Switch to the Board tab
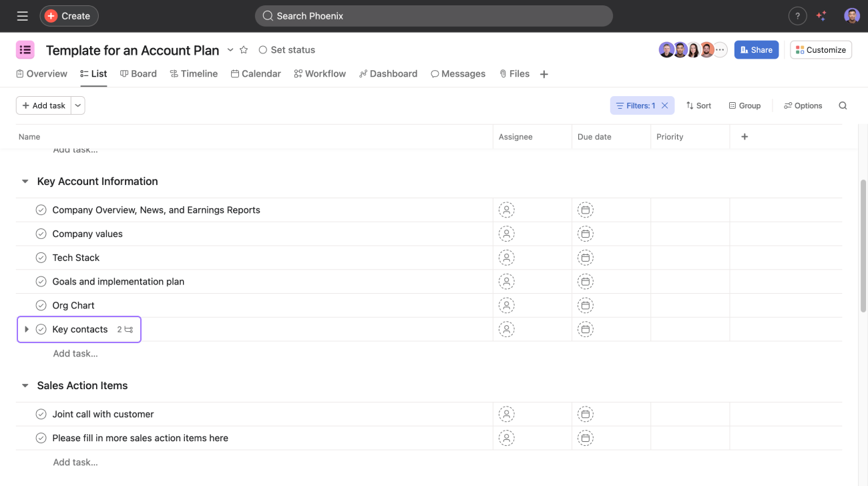Viewport: 868px width, 486px height. pos(138,74)
